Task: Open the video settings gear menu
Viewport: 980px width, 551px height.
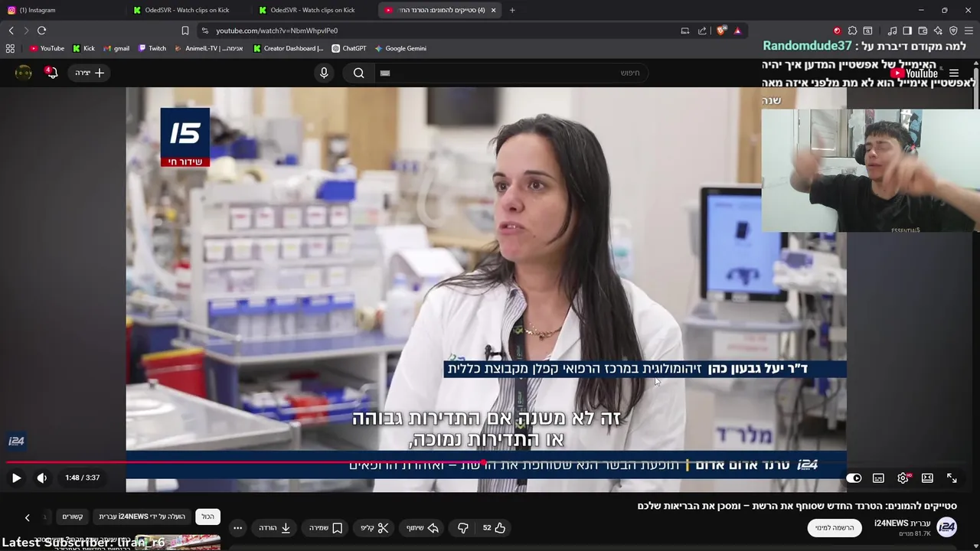Action: pos(903,478)
